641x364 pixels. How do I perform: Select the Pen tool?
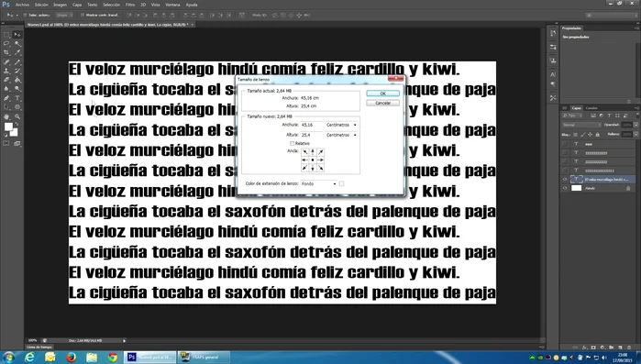[x=6, y=98]
